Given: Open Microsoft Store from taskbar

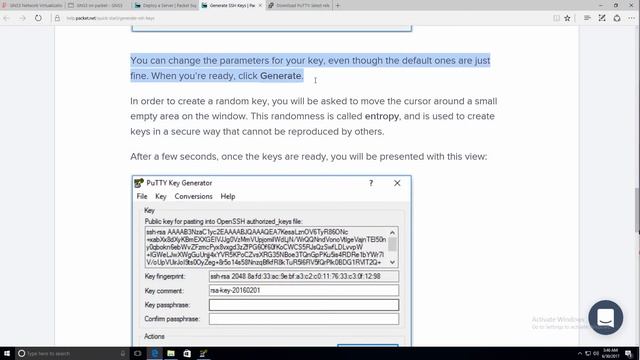Looking at the screenshot, I should pyautogui.click(x=187, y=353).
